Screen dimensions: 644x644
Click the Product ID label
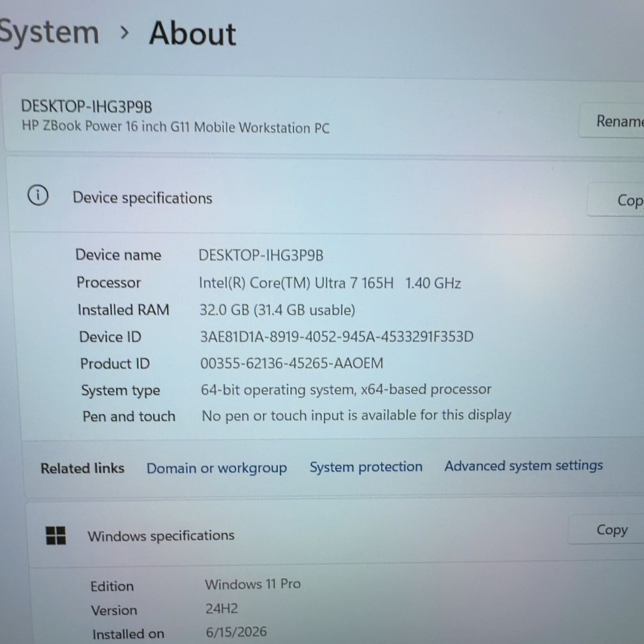click(x=115, y=364)
